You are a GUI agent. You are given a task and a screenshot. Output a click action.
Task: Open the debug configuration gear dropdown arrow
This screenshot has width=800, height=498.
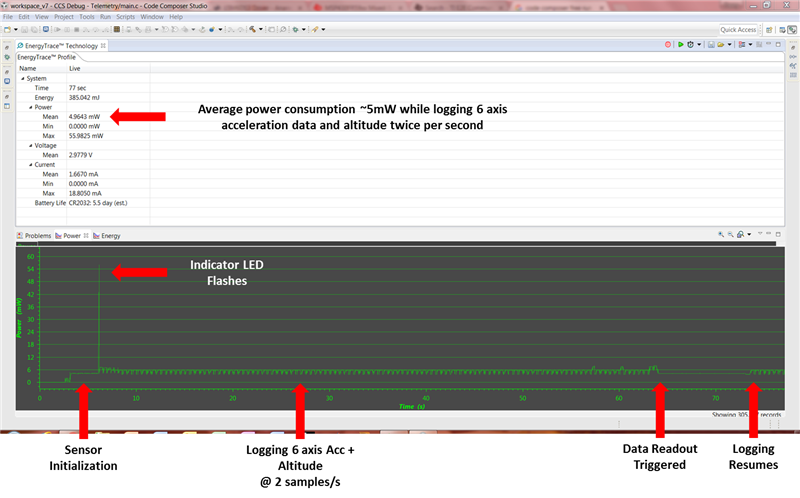(304, 30)
